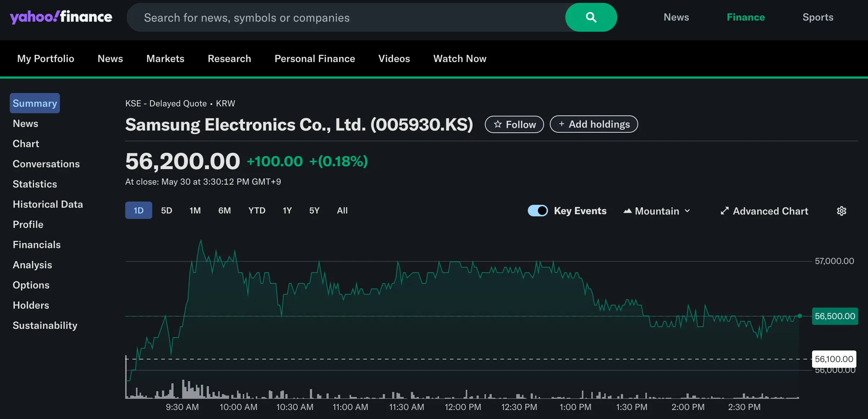Click the Yahoo Finance logo

point(61,17)
